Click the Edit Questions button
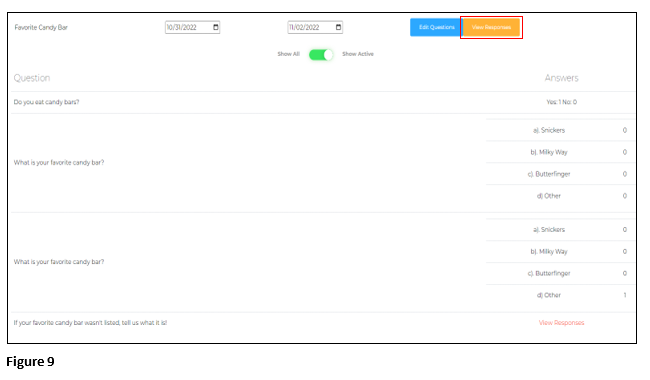The width and height of the screenshot is (650, 380). [x=436, y=27]
